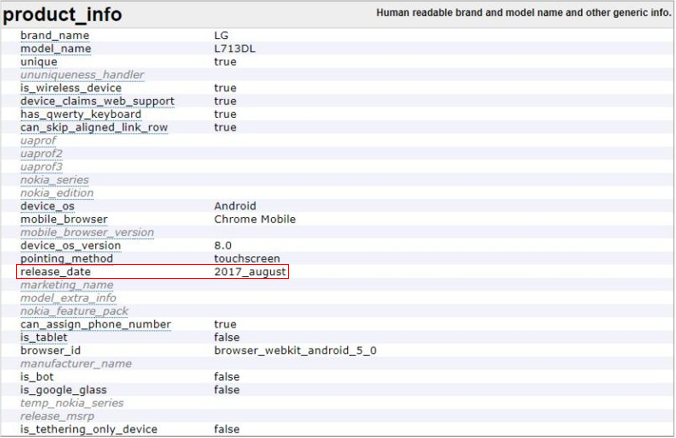676x438 pixels.
Task: Click the nokia_edition link
Action: (x=57, y=193)
